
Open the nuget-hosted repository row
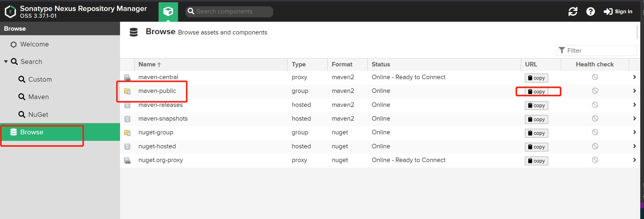click(x=380, y=146)
